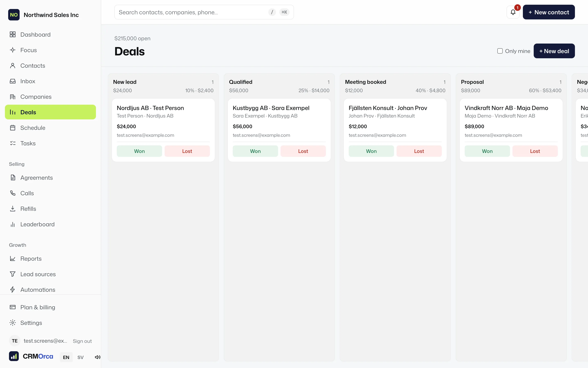
Task: Click the Lead sources funnel icon
Action: point(13,274)
